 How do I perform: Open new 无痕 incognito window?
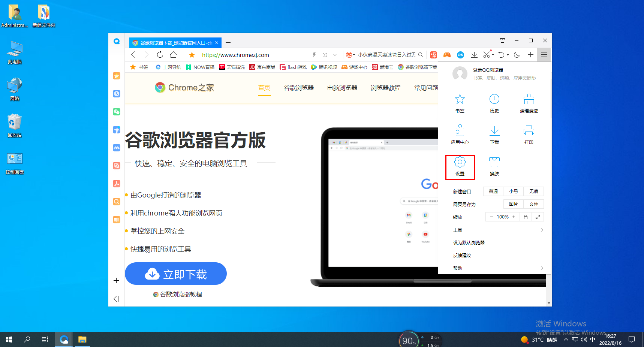[x=534, y=191]
